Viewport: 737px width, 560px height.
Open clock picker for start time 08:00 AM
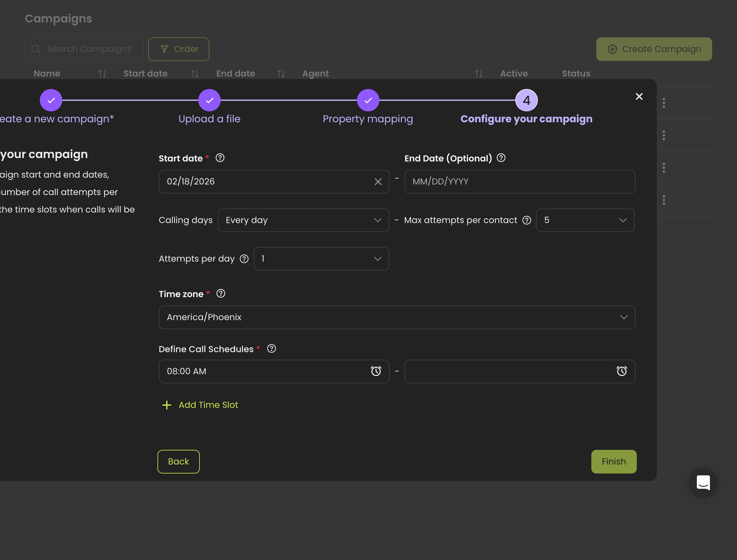pyautogui.click(x=376, y=371)
